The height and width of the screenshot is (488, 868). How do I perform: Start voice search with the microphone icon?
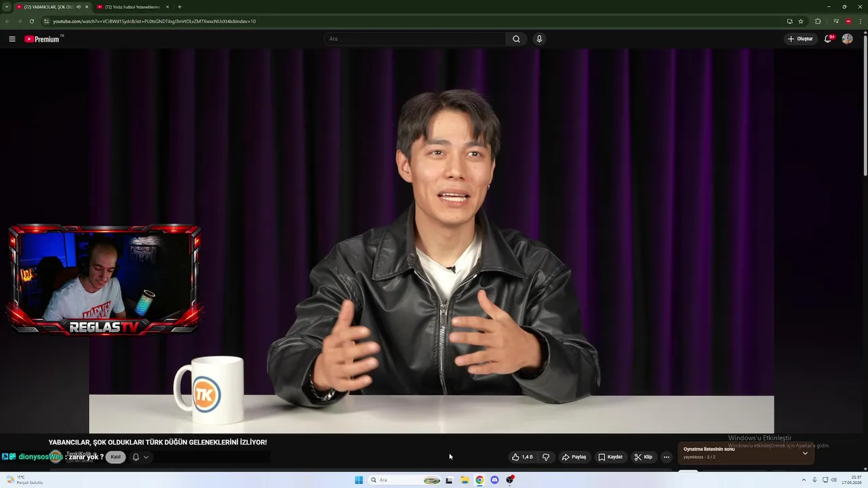[539, 39]
